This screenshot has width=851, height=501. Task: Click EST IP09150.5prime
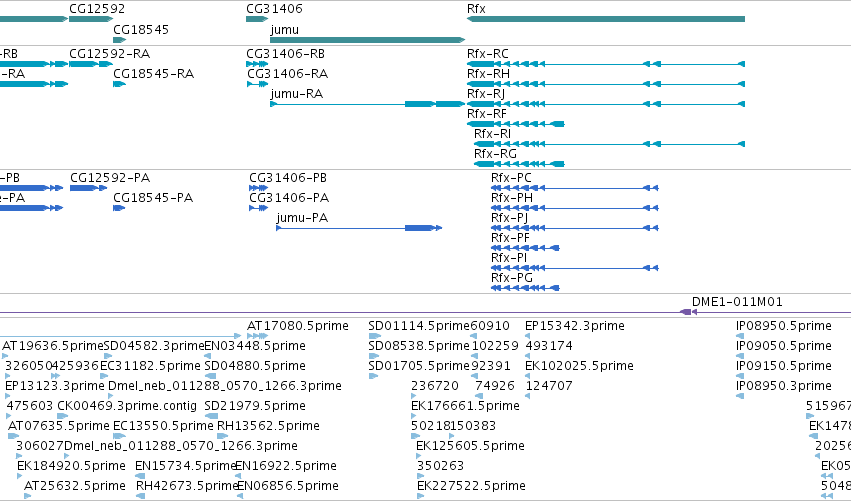pos(784,366)
